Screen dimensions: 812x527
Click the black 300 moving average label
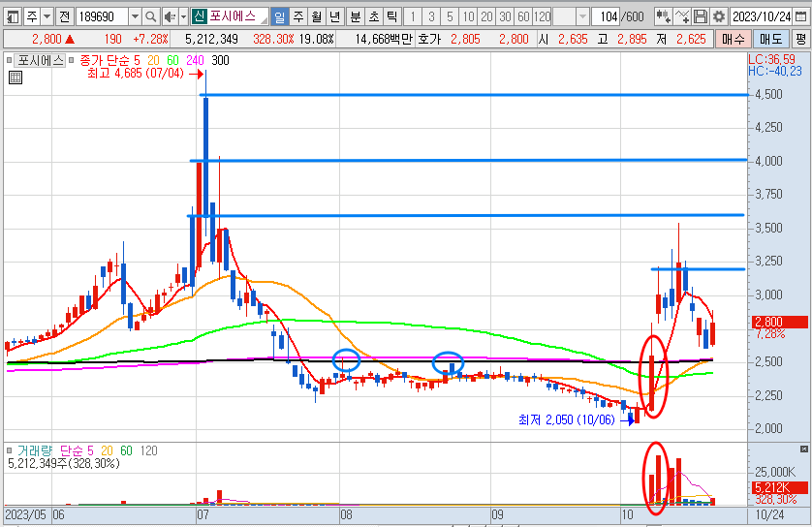pyautogui.click(x=220, y=61)
